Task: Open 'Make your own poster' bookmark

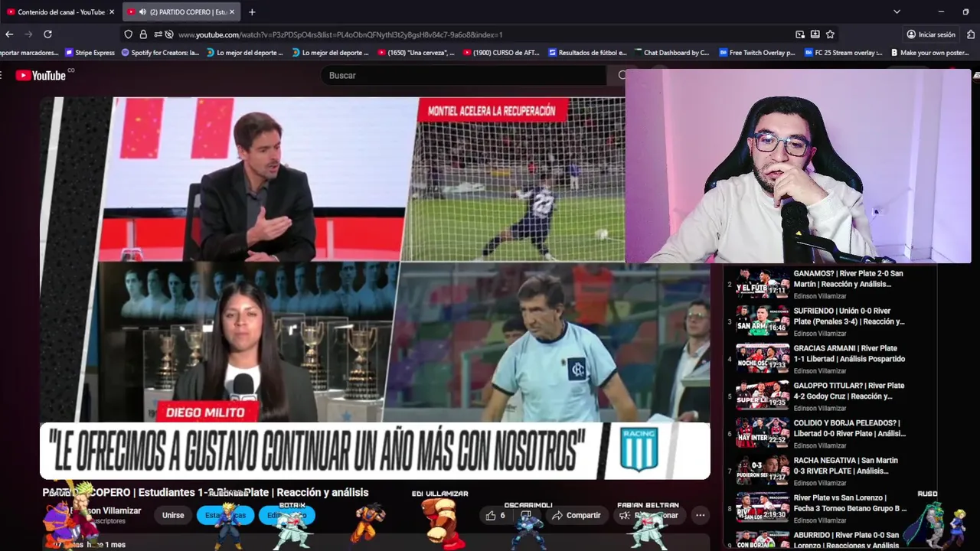Action: [x=929, y=53]
